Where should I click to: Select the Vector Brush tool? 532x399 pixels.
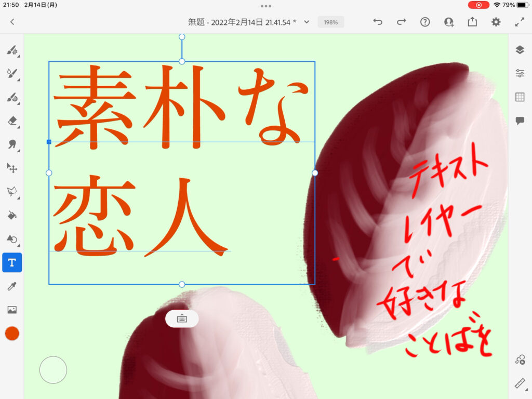(x=12, y=97)
